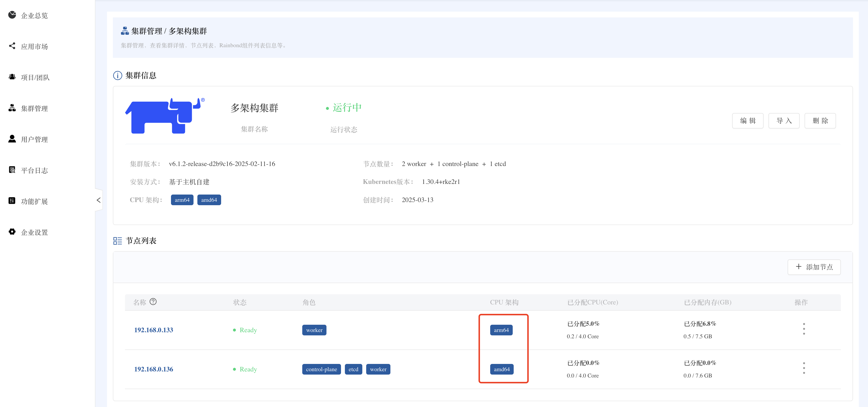The height and width of the screenshot is (407, 868).
Task: Go to 平台日志 menu item
Action: tap(34, 170)
